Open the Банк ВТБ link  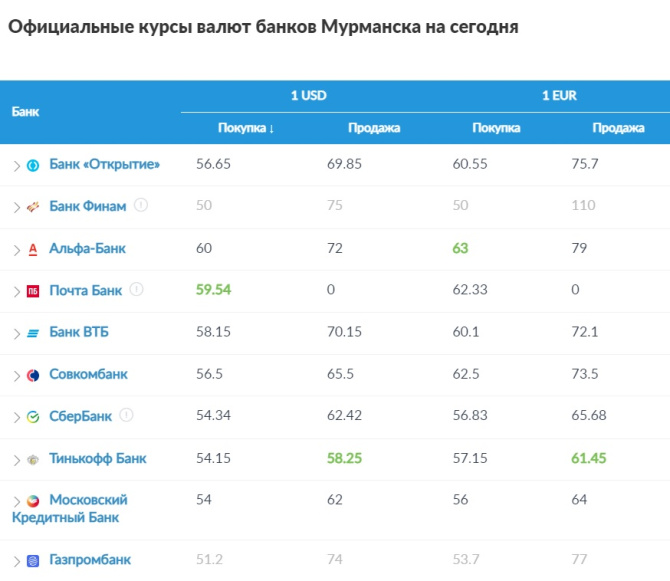coord(82,332)
